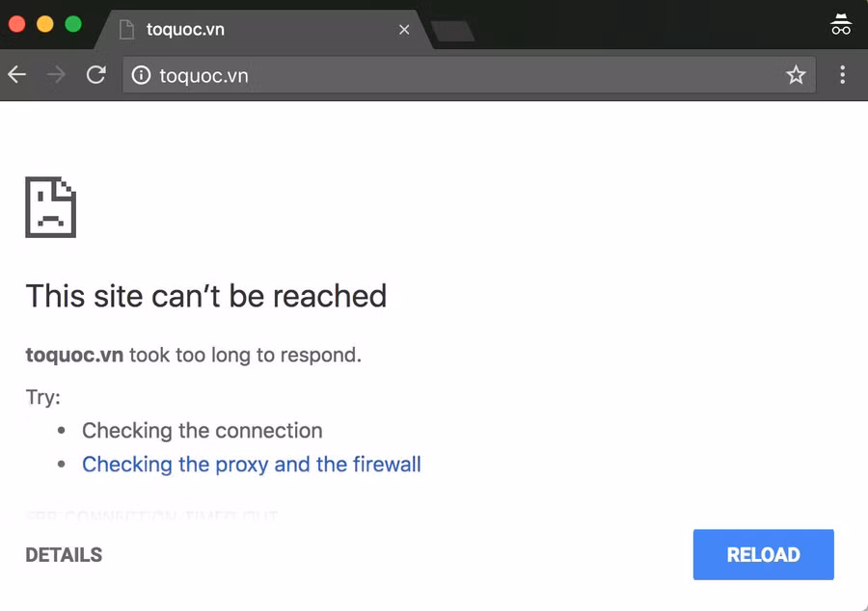Open a new tab
This screenshot has width=868, height=611.
point(451,31)
